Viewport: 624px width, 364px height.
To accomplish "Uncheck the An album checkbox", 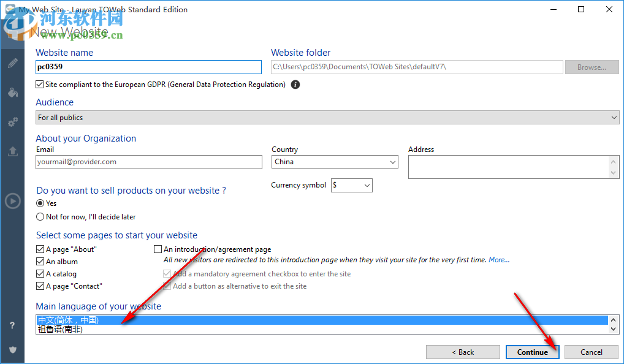I will coord(40,262).
